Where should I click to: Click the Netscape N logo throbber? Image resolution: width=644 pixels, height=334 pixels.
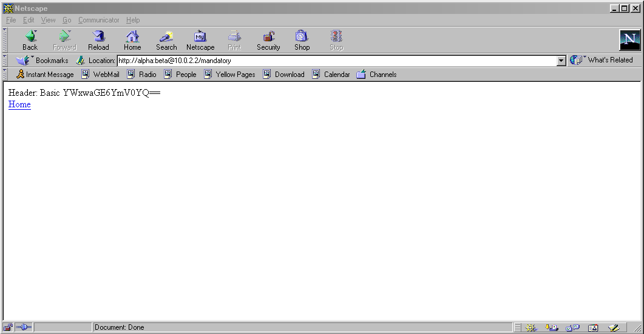[x=629, y=41]
